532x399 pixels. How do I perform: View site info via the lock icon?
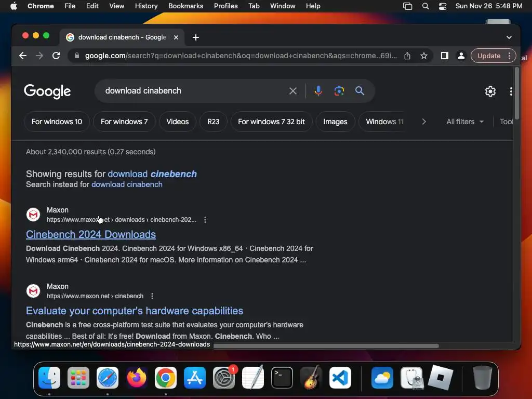coord(77,56)
